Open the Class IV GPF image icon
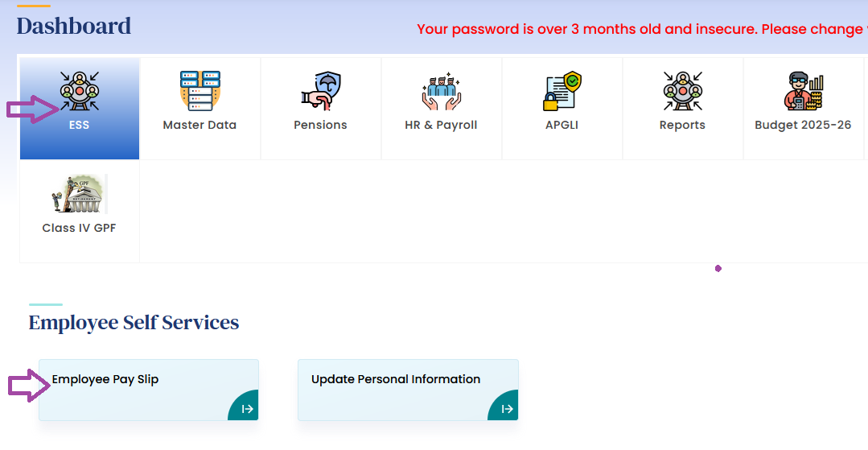868x450 pixels. coord(79,193)
